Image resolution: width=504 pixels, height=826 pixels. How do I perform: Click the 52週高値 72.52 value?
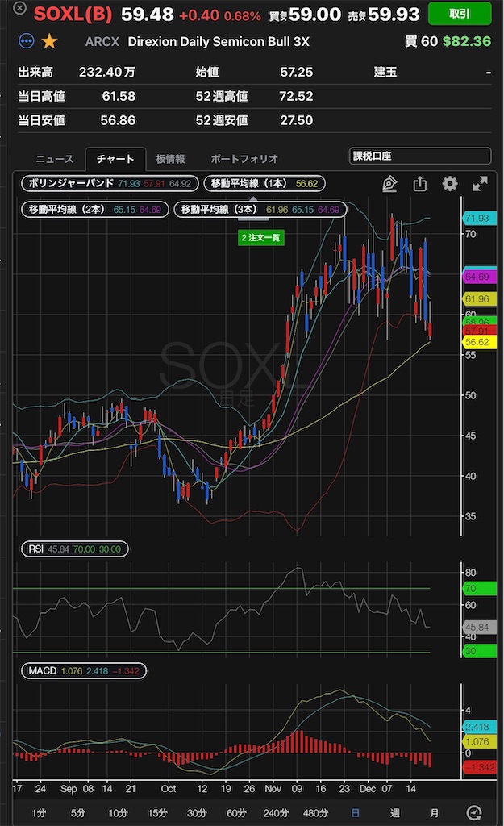(297, 97)
